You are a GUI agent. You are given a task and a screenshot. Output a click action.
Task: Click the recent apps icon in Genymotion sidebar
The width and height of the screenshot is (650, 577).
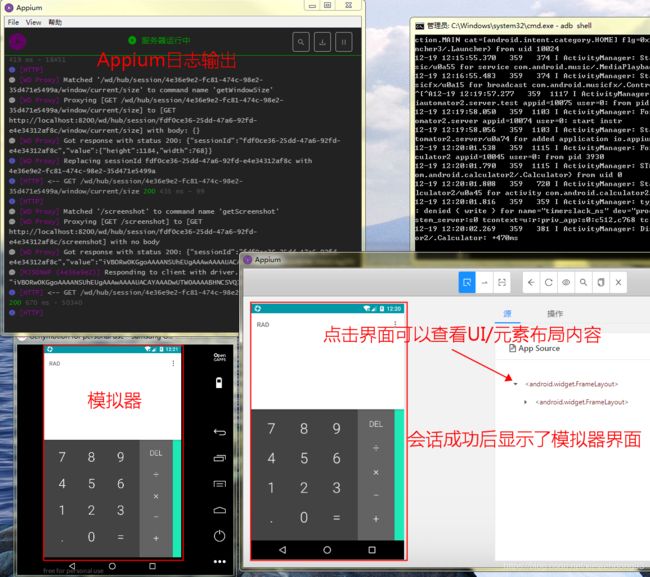pyautogui.click(x=219, y=458)
